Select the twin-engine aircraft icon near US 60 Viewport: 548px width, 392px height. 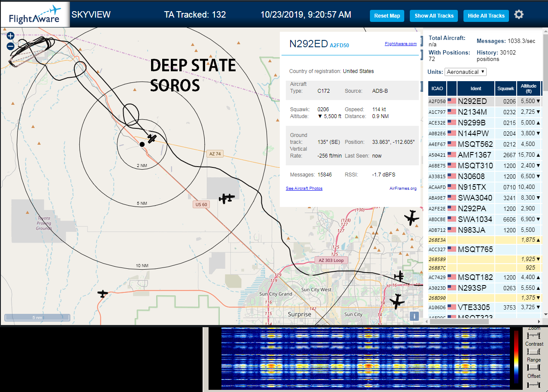[227, 198]
